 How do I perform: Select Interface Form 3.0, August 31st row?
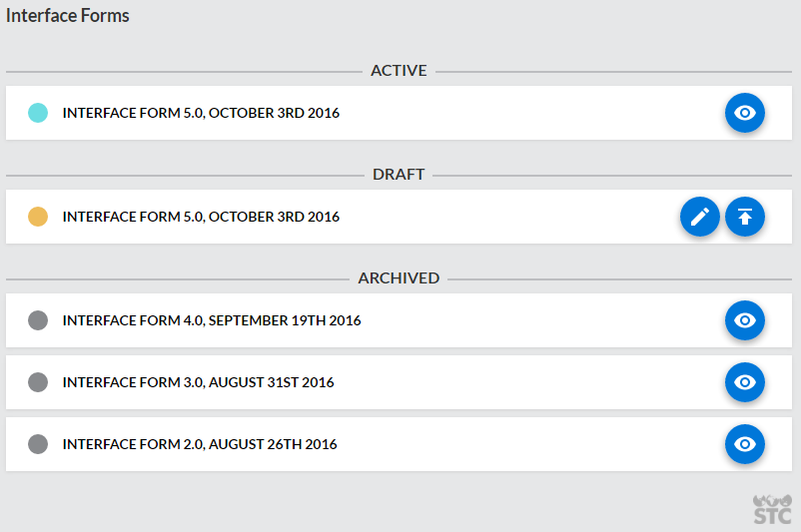198,382
